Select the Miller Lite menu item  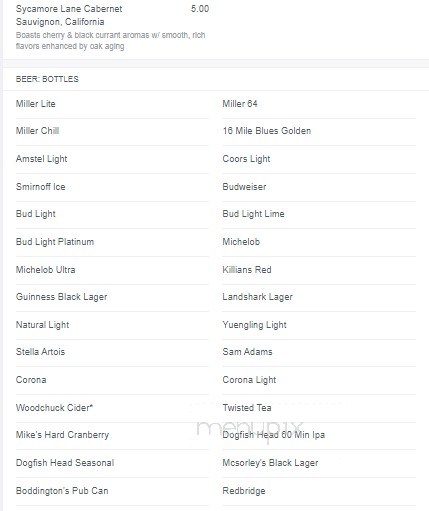coord(36,104)
